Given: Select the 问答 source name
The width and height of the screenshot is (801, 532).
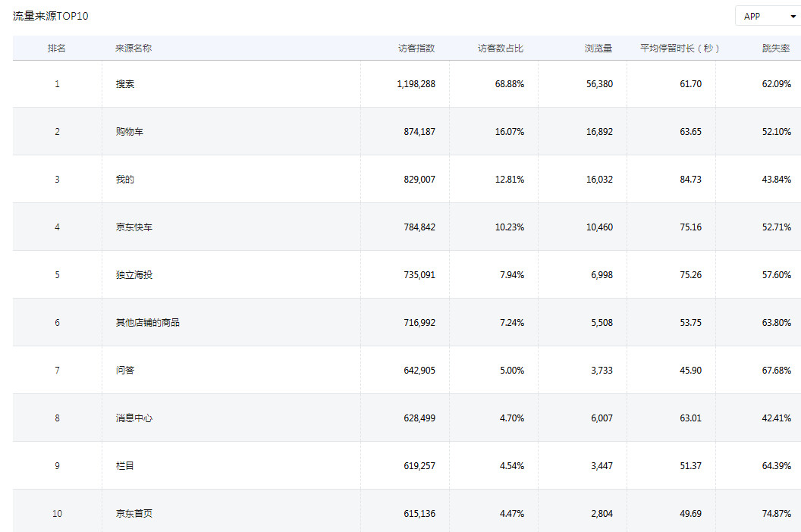Looking at the screenshot, I should (x=124, y=370).
